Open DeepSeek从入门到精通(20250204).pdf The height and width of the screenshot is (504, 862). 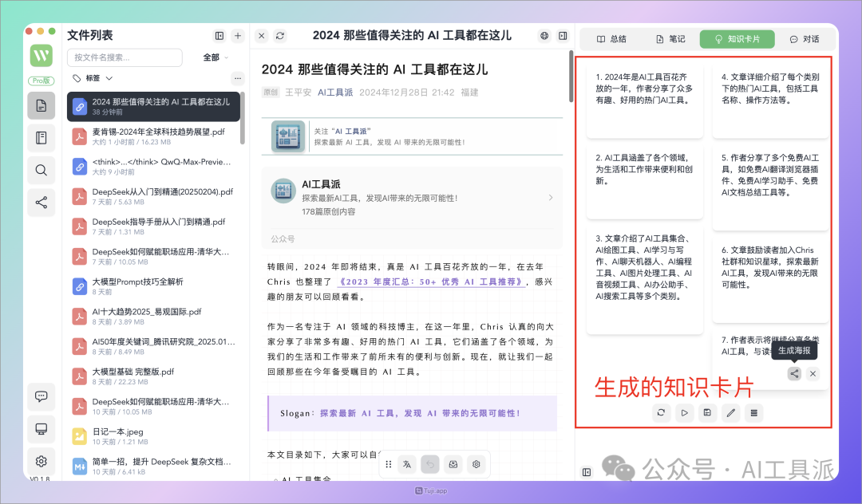click(x=153, y=196)
